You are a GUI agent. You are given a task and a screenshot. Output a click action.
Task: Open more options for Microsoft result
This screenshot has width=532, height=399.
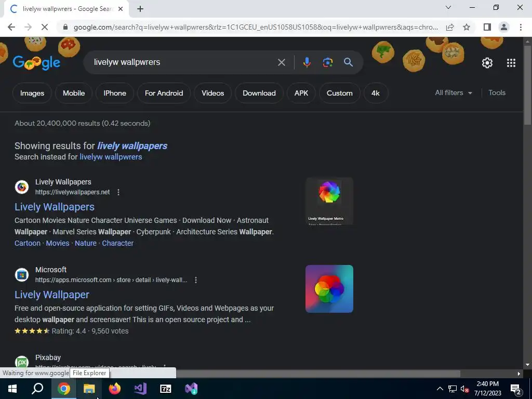point(196,280)
